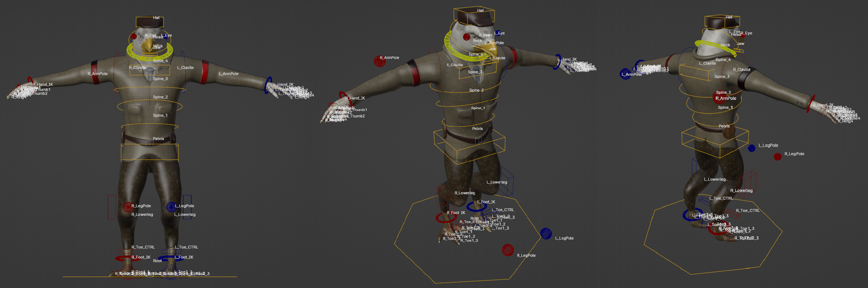
Task: Select Spine_4 label in the front view
Action: click(x=160, y=61)
